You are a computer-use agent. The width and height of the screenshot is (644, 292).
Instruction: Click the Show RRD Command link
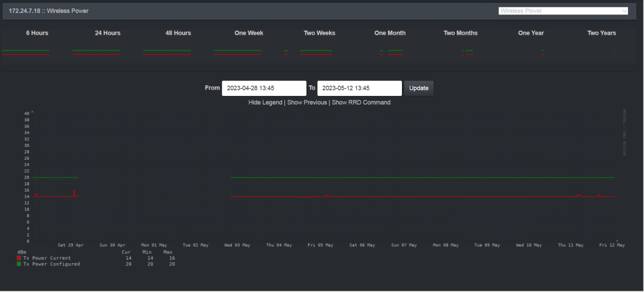pyautogui.click(x=361, y=102)
